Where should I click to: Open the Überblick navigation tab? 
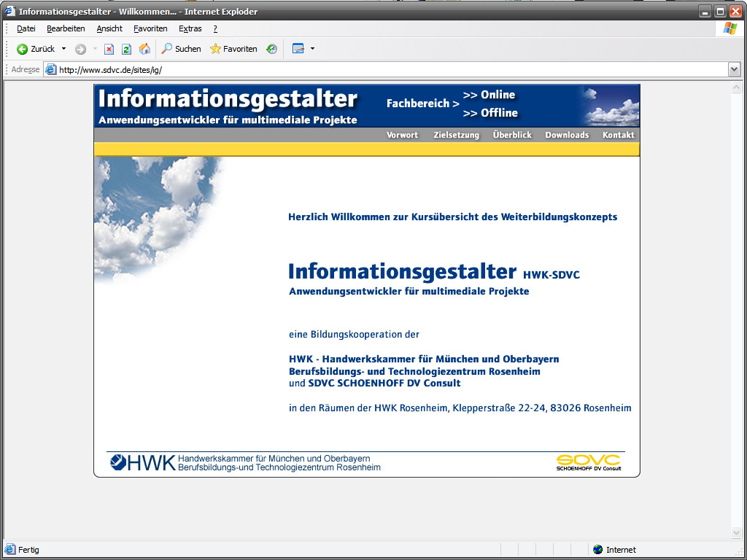point(512,135)
